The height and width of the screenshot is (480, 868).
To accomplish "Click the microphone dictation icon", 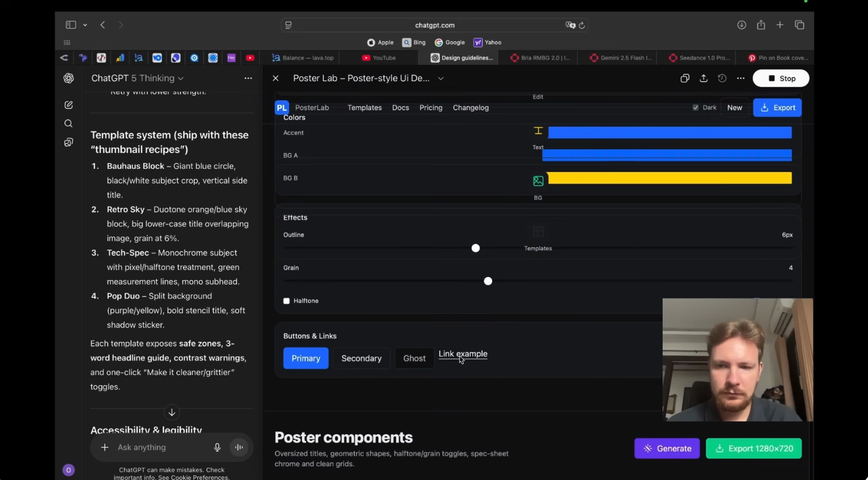I will [x=217, y=447].
